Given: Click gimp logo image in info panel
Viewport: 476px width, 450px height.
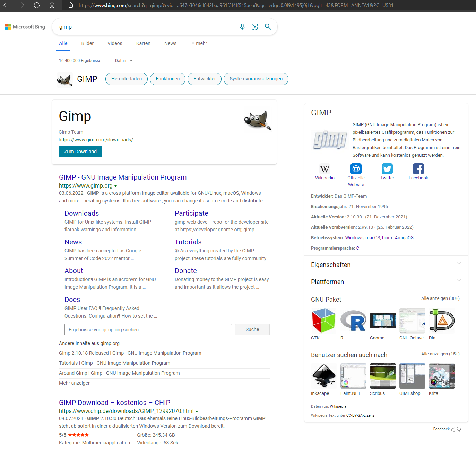Looking at the screenshot, I should click(x=330, y=140).
